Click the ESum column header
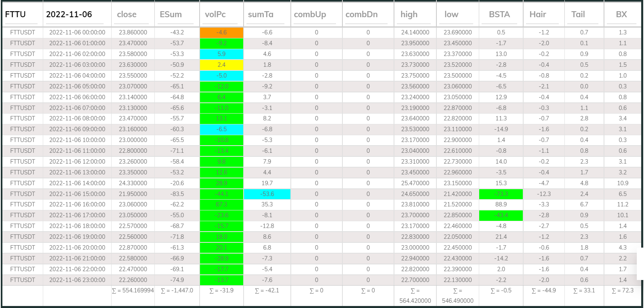 [171, 14]
